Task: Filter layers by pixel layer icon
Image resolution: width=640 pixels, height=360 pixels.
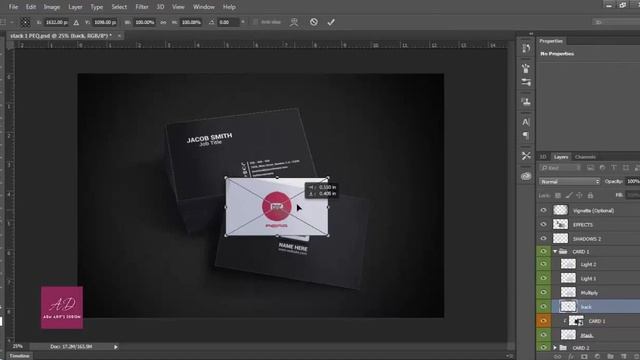Action: pyautogui.click(x=591, y=168)
